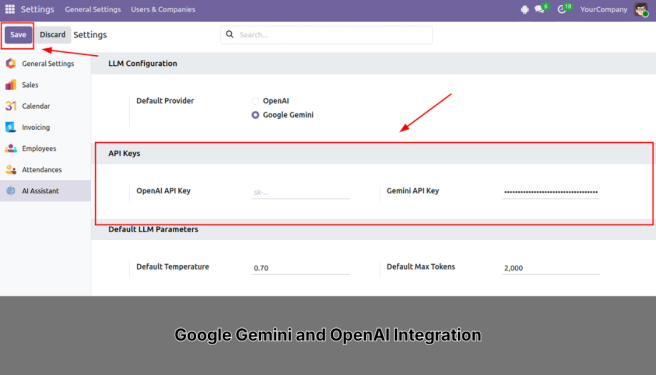The width and height of the screenshot is (656, 375).
Task: Focus the settings search box
Action: point(326,35)
